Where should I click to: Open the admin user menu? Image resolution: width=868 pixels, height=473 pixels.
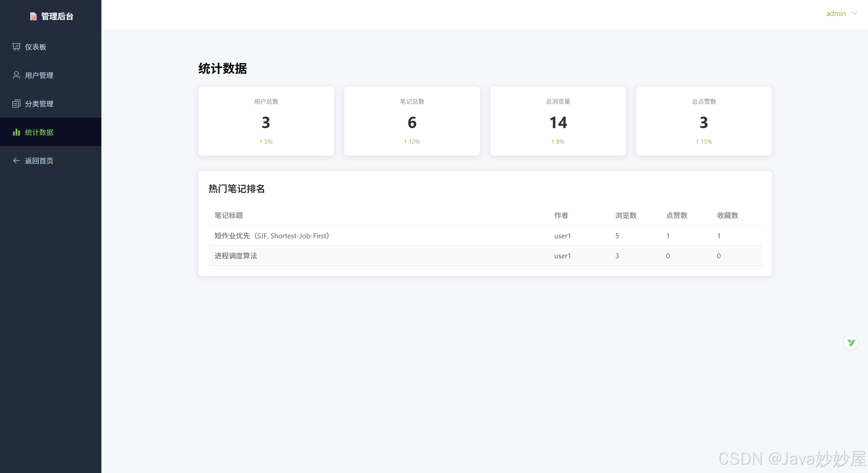(836, 14)
